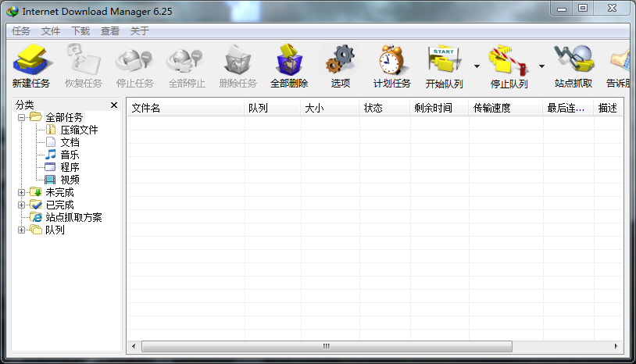Launch 站点抓取 toolbar icon
Viewport: 636px width, 364px height.
click(573, 59)
